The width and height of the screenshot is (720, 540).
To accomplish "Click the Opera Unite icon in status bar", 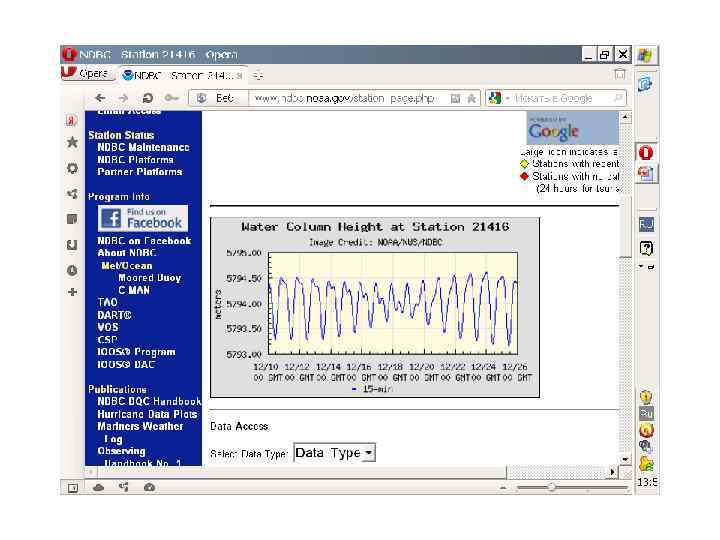I will click(124, 487).
